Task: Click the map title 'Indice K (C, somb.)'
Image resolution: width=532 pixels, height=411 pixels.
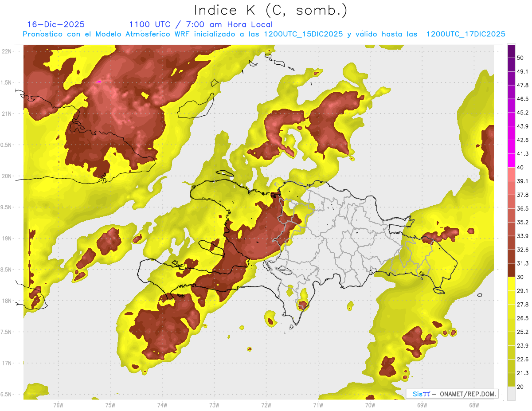Action: click(271, 10)
